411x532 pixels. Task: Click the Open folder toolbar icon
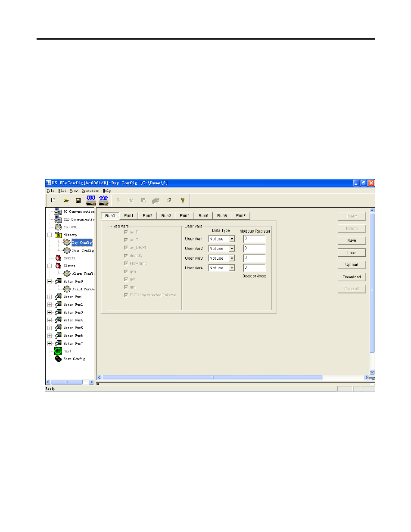(66, 200)
